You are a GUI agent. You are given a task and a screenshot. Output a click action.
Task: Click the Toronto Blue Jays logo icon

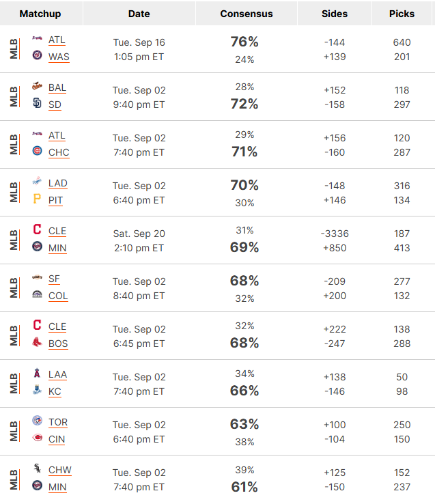click(37, 421)
